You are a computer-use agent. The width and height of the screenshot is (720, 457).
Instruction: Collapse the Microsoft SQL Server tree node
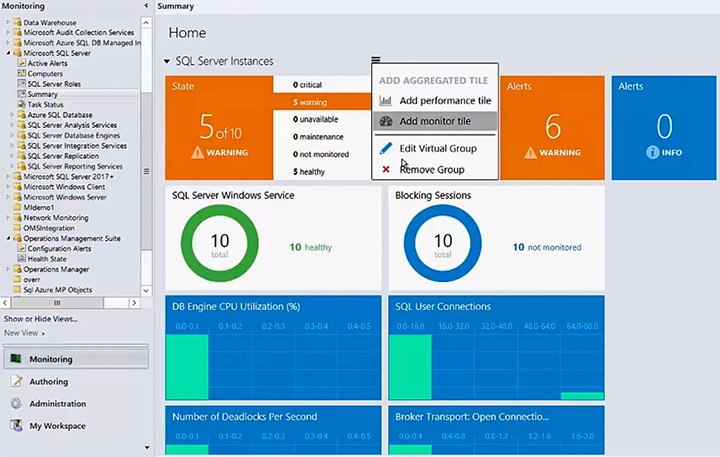8,53
